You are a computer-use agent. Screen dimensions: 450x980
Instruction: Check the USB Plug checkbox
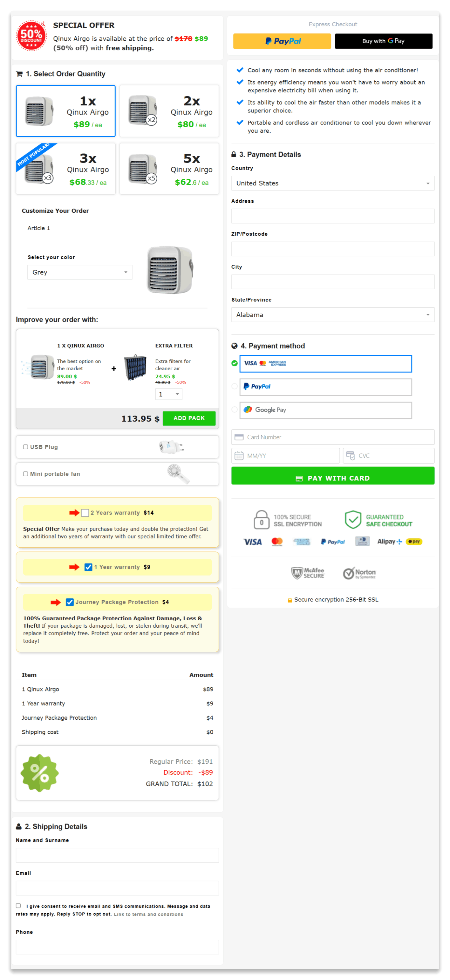click(25, 447)
